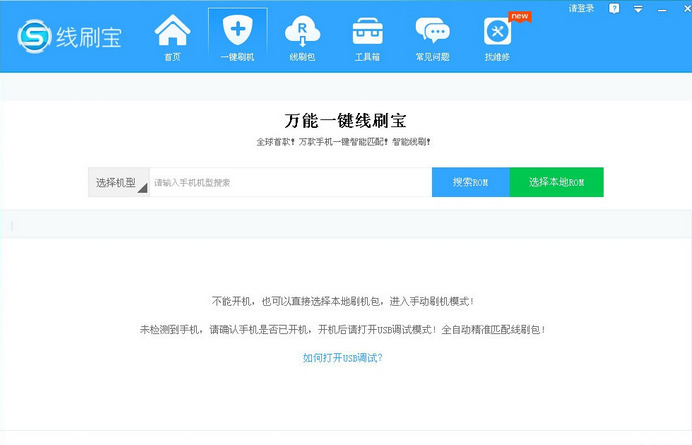
Task: Click the phone model search field
Action: click(291, 182)
